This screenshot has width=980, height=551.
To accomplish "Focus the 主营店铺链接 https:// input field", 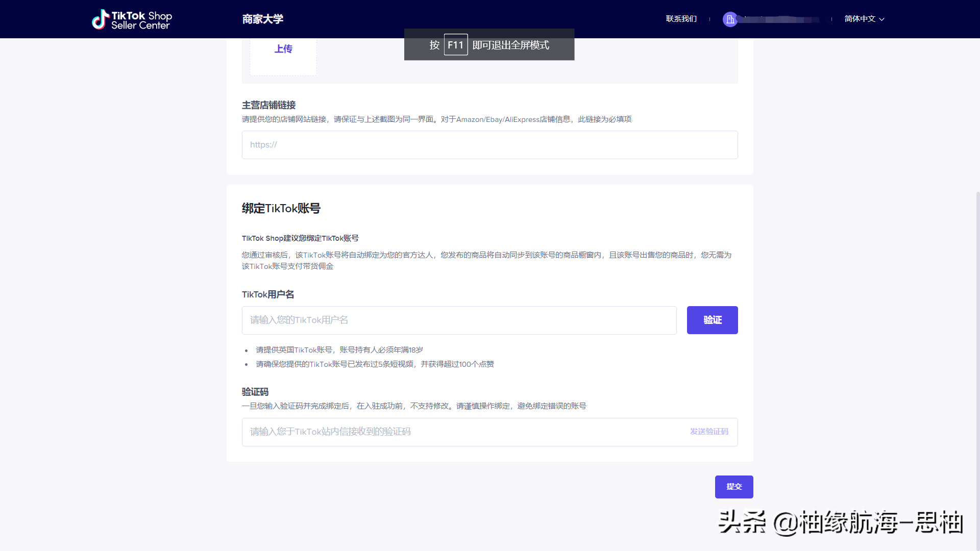I will point(489,145).
